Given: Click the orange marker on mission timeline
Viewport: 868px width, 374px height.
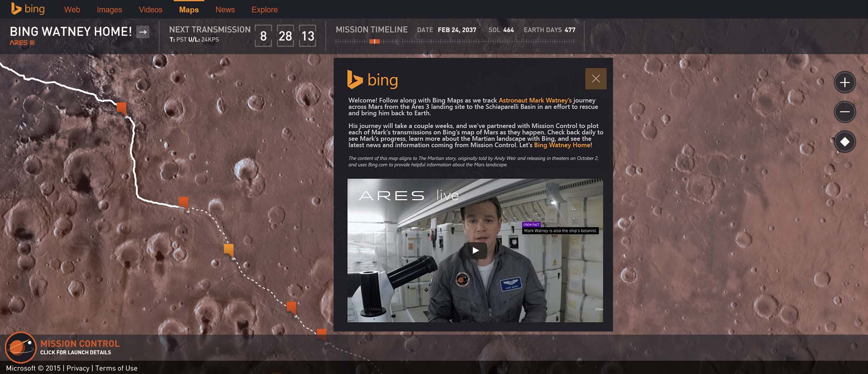Looking at the screenshot, I should tap(374, 42).
